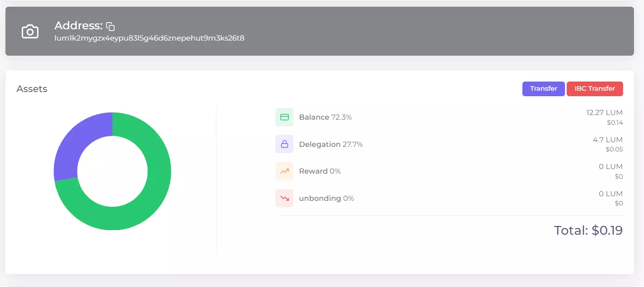This screenshot has height=287, width=644.
Task: Click the "Assets" section title
Action: (32, 89)
